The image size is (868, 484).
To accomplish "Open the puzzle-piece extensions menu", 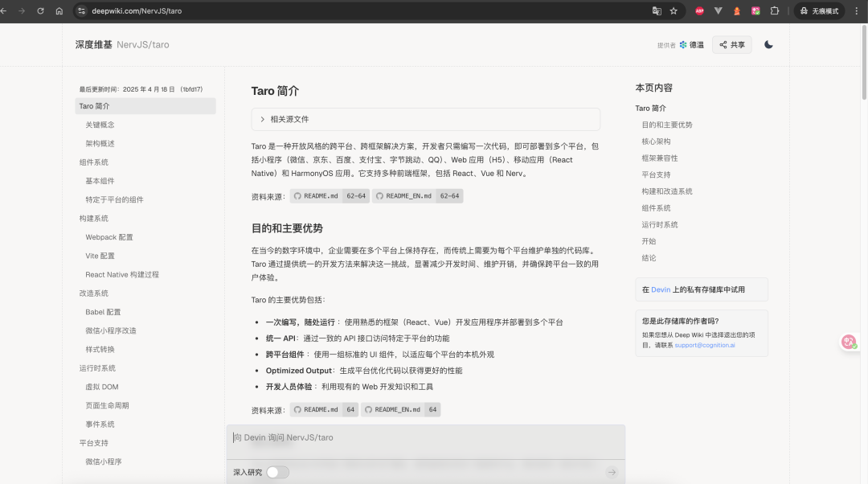I will click(x=775, y=10).
